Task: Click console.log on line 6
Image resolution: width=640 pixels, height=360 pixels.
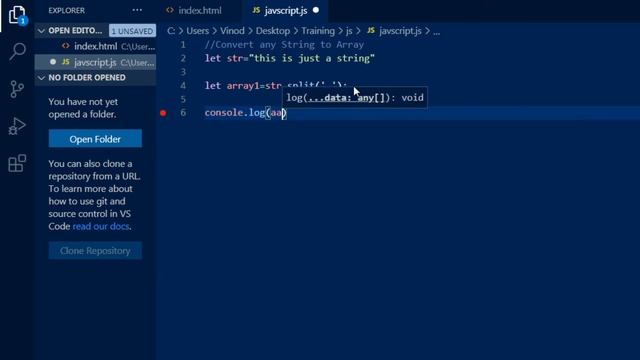Action: click(x=235, y=113)
